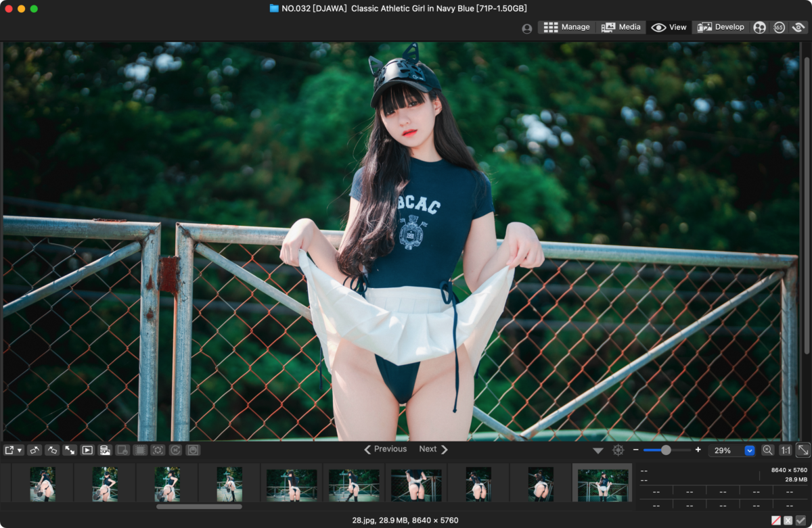Switch to Media mode
Viewport: 812px width, 528px height.
621,27
